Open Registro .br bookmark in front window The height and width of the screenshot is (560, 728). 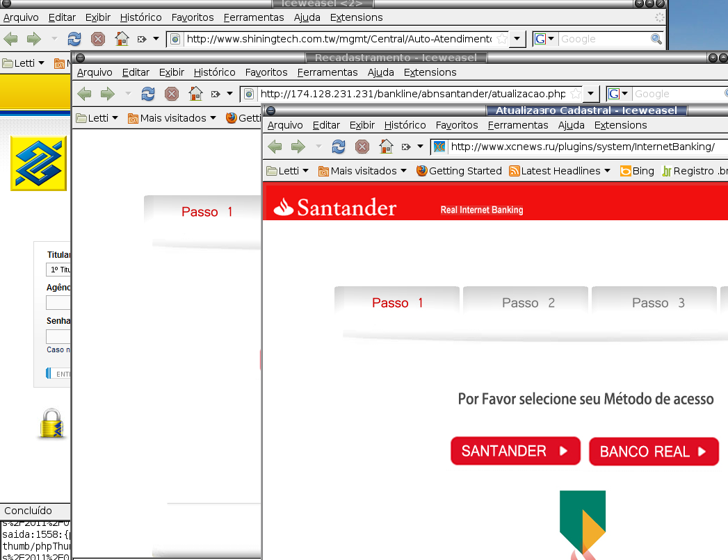(695, 171)
